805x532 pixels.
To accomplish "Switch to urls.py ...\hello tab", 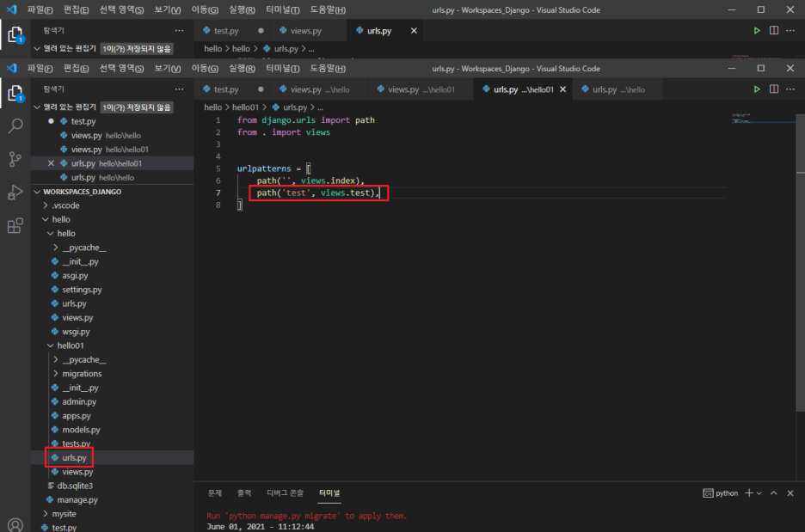I will [618, 89].
